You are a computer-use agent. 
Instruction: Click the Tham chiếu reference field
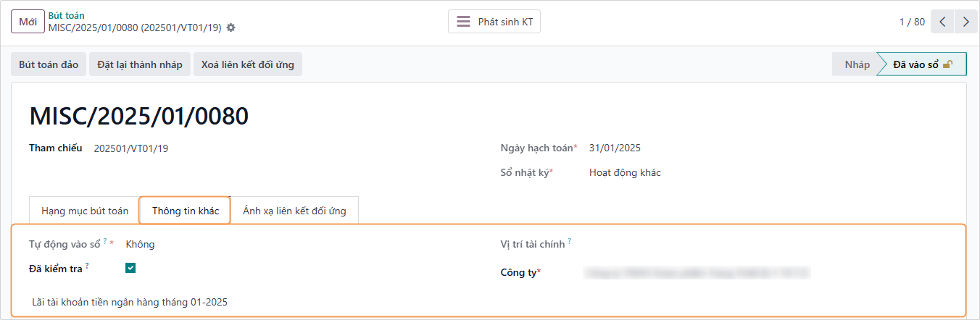click(217, 148)
